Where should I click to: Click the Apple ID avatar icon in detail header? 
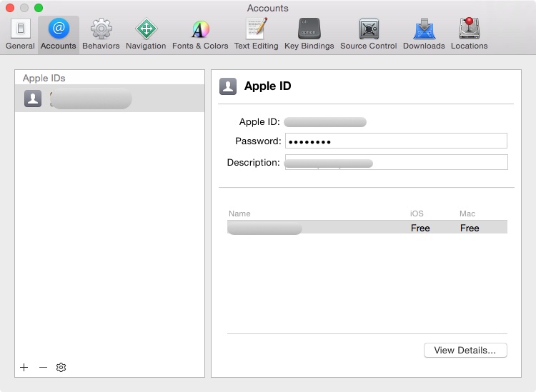click(x=228, y=86)
